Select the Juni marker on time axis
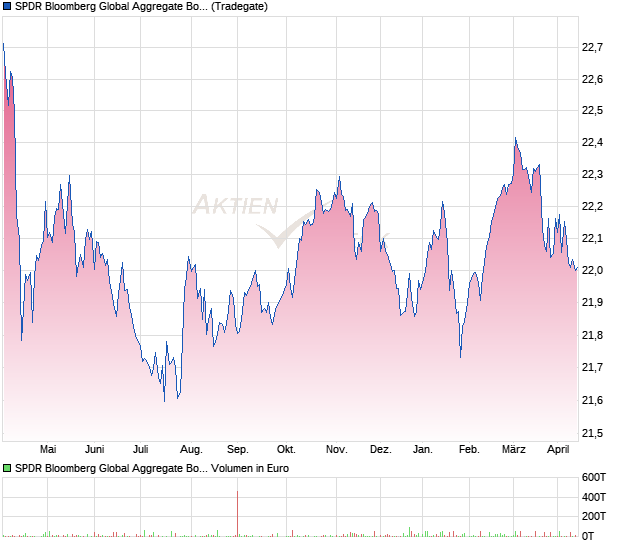The image size is (620, 546). point(95,450)
